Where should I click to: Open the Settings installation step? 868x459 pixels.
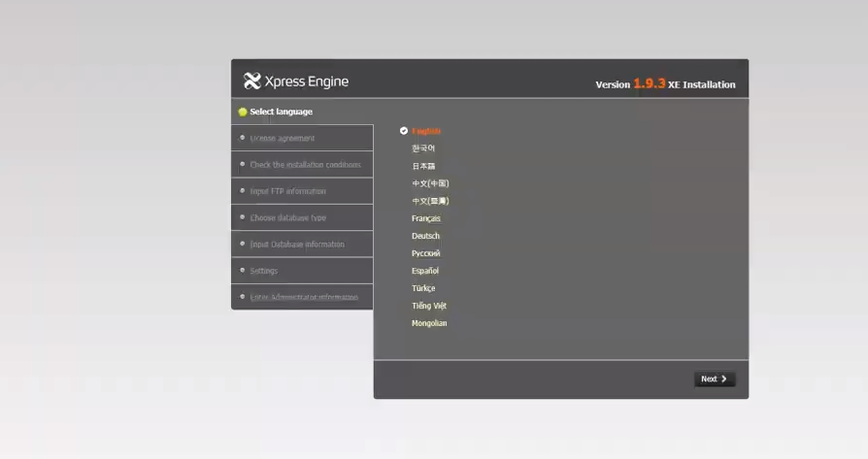[x=302, y=271]
